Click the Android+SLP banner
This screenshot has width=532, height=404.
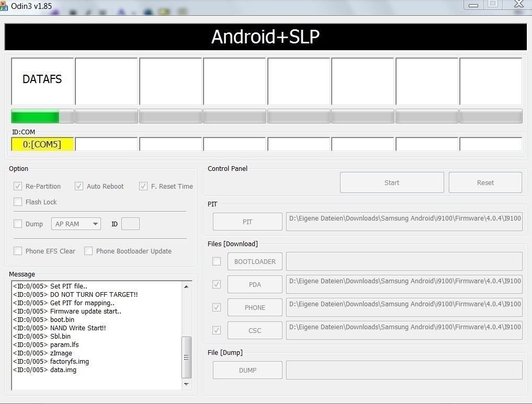click(266, 37)
